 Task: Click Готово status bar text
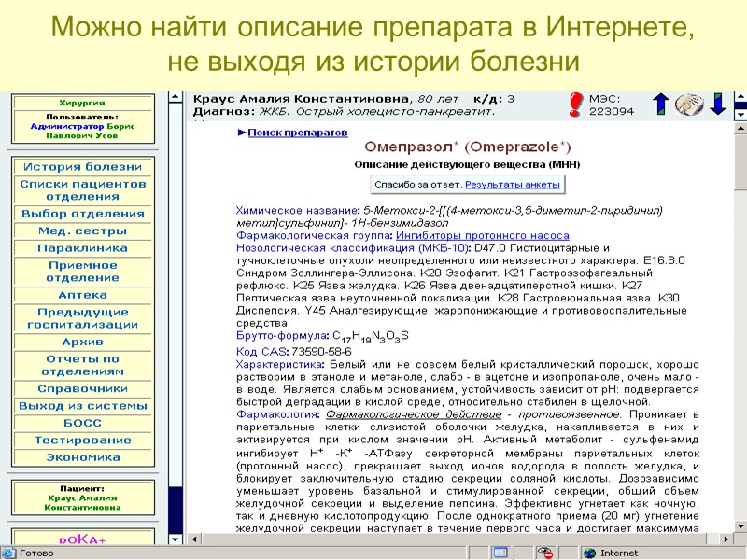point(36,553)
